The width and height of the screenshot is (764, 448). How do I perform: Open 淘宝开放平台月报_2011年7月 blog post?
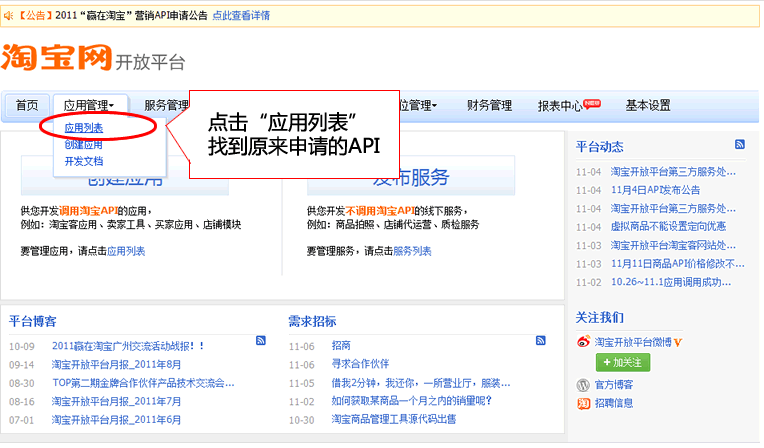(116, 401)
